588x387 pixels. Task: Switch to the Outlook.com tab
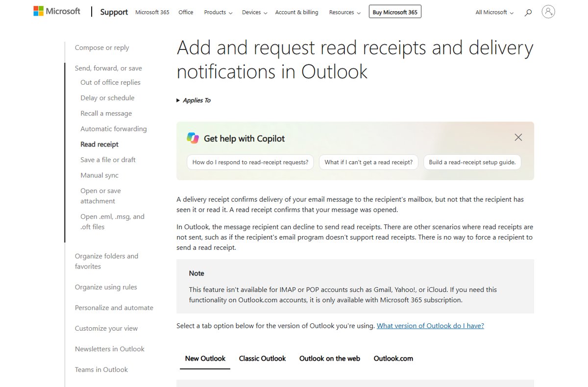[x=393, y=359]
